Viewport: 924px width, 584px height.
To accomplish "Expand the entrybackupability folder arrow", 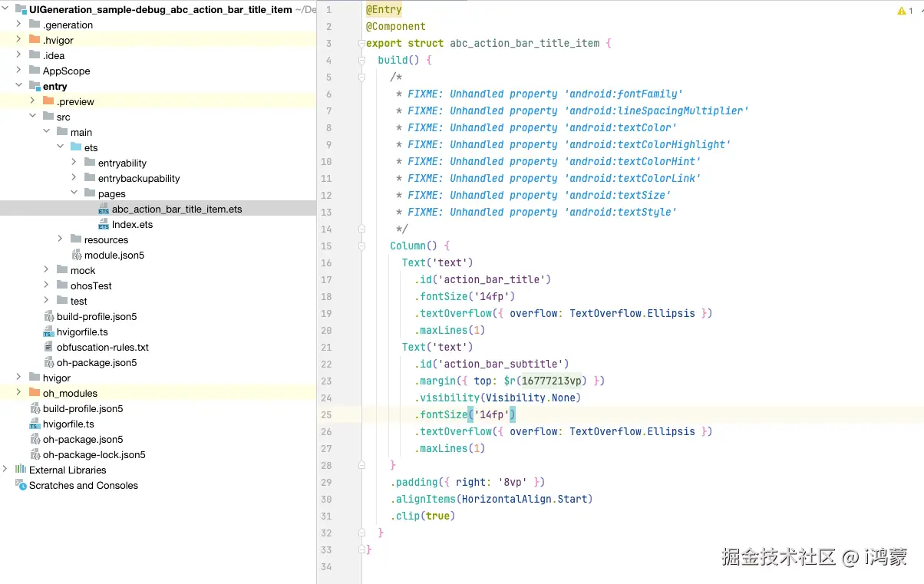I will point(75,178).
